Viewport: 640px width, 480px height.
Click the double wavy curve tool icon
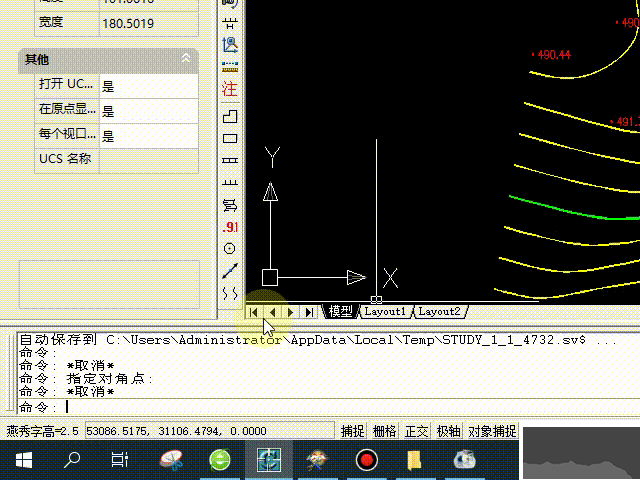click(230, 293)
